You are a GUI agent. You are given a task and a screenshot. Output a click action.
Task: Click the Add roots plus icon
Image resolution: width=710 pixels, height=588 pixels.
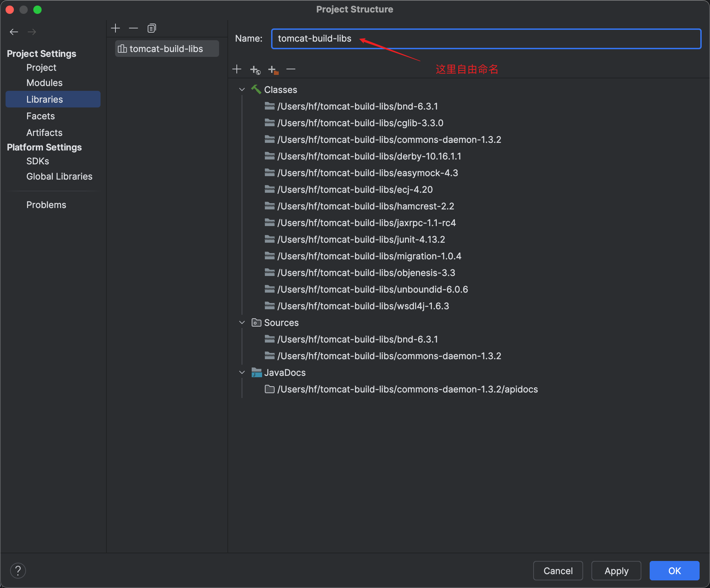pos(237,69)
